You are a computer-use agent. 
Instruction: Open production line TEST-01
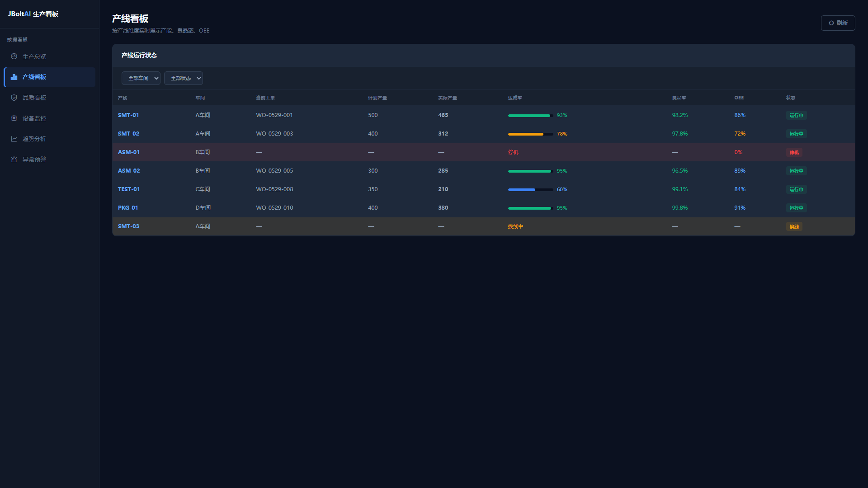pyautogui.click(x=129, y=189)
